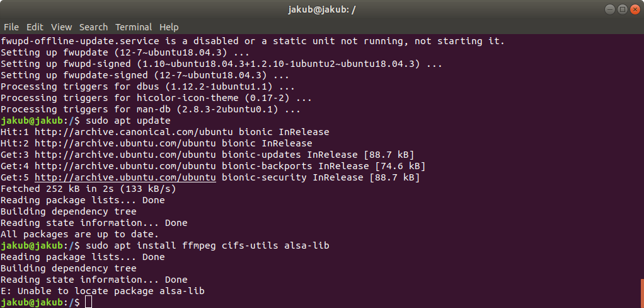The width and height of the screenshot is (644, 308).
Task: Click the underlined archive.ubuntu.com link
Action: [125, 177]
